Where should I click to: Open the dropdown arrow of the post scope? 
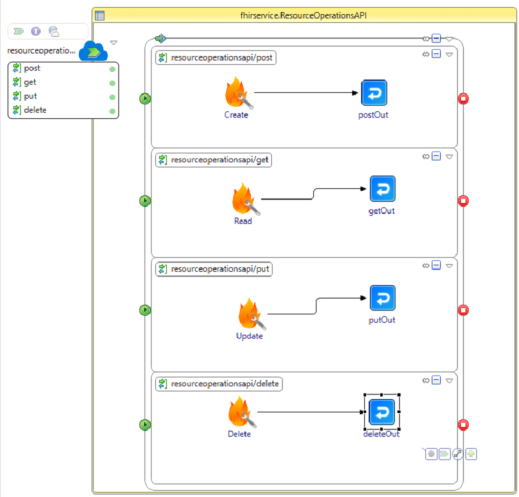449,54
